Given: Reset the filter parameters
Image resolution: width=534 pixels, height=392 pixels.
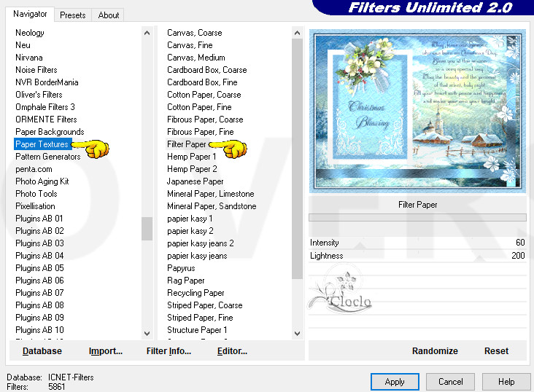Looking at the screenshot, I should pyautogui.click(x=496, y=350).
